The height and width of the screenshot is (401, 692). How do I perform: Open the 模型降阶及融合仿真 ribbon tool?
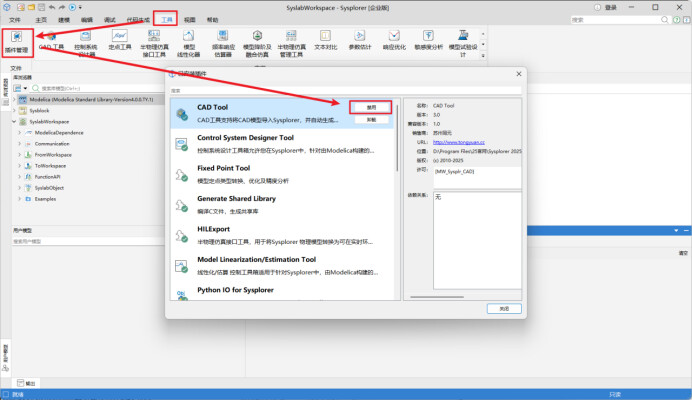(257, 43)
